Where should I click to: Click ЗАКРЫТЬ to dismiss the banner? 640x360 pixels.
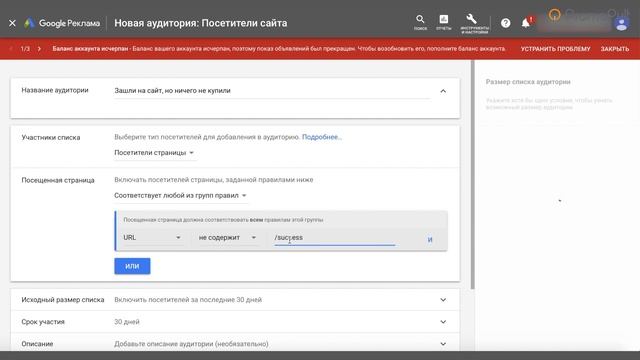614,49
